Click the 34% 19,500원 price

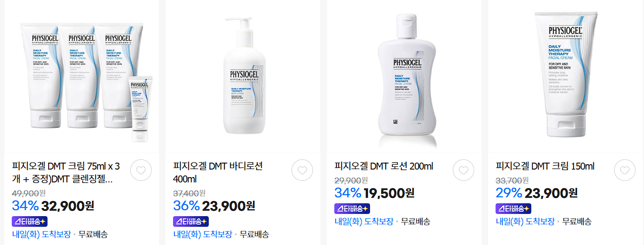(374, 193)
